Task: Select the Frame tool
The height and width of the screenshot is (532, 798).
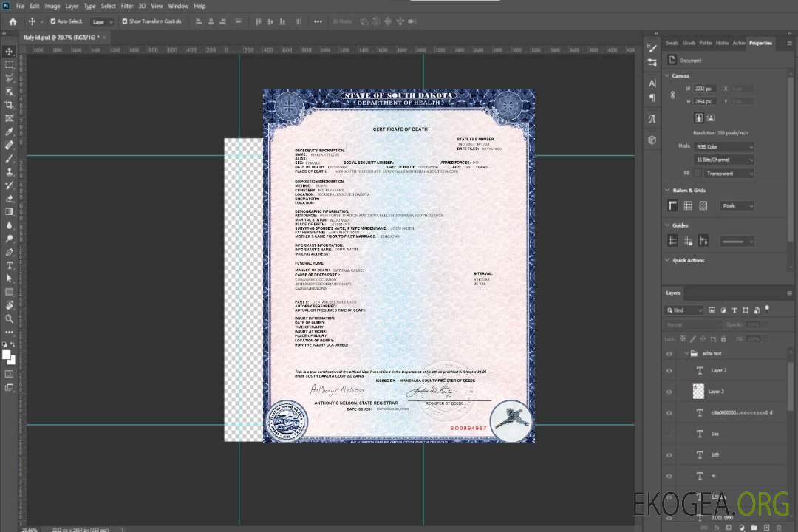Action: click(x=9, y=118)
